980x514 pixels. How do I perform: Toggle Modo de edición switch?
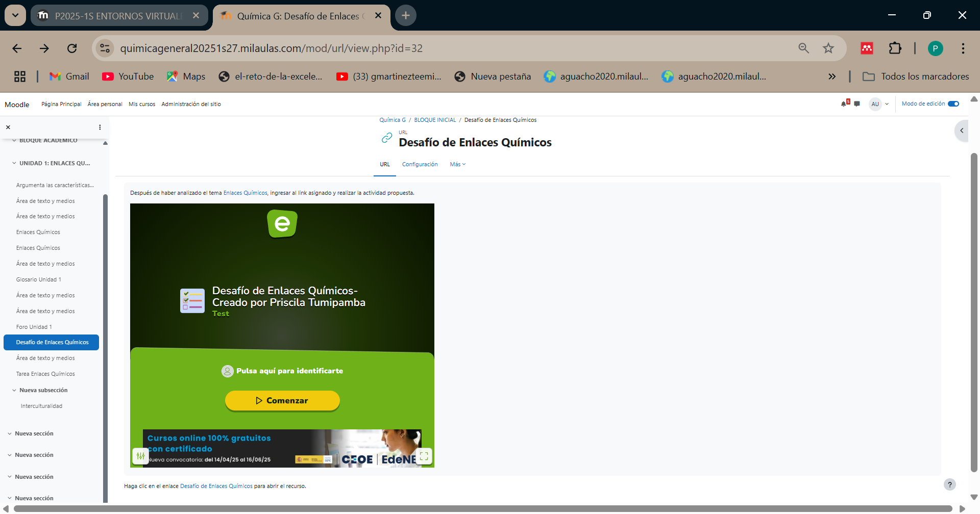coord(953,104)
